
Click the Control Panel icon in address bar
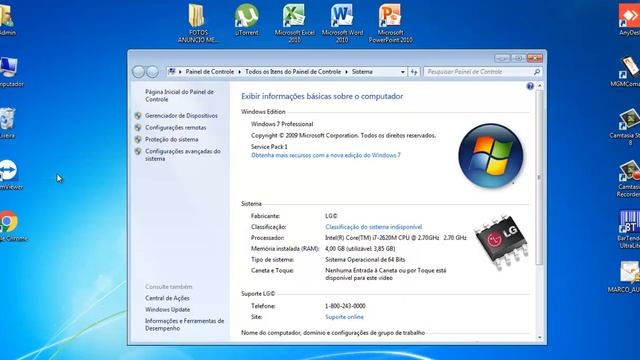(172, 71)
